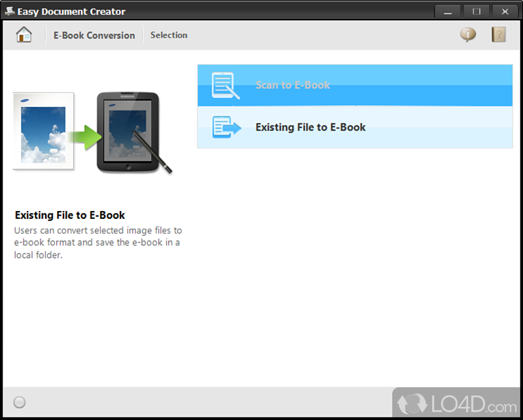
Task: Click the stylus pen on tablet illustration
Action: 152,152
